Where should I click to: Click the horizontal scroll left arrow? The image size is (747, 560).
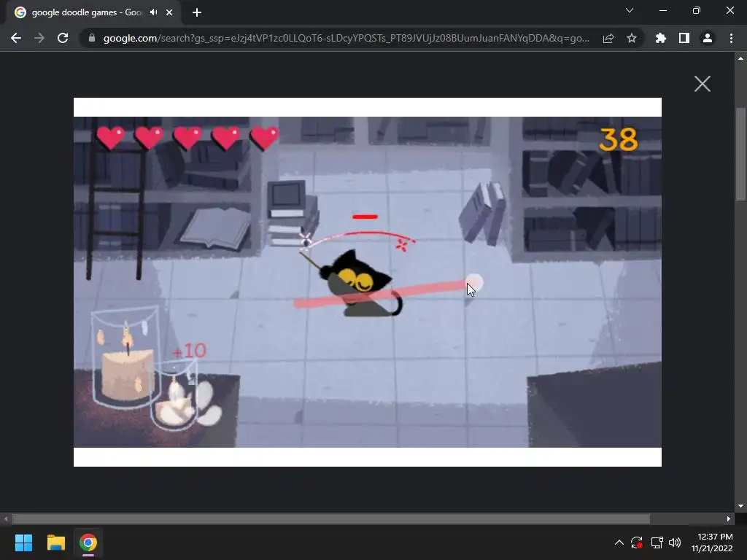[6, 519]
